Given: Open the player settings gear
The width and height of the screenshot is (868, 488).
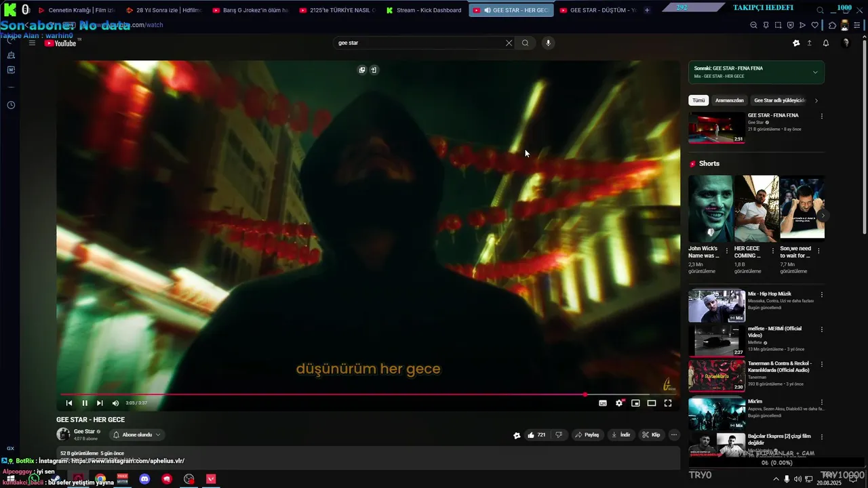Looking at the screenshot, I should [x=619, y=403].
